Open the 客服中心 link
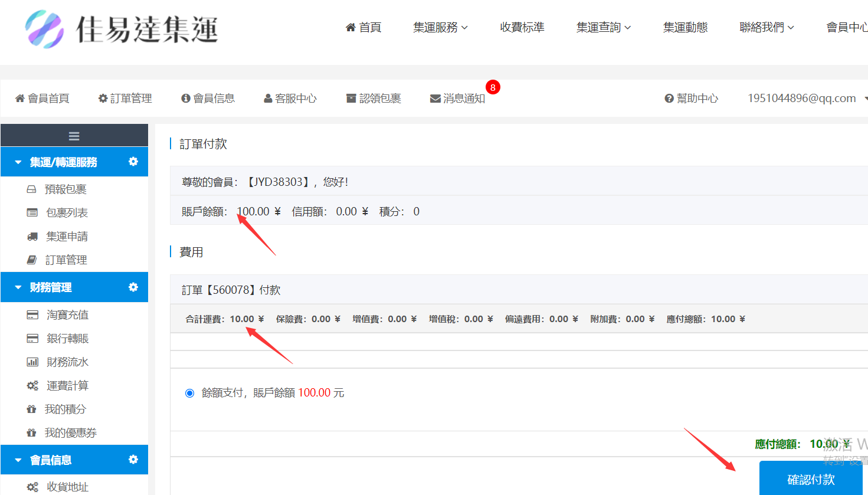The height and width of the screenshot is (495, 868). (290, 98)
